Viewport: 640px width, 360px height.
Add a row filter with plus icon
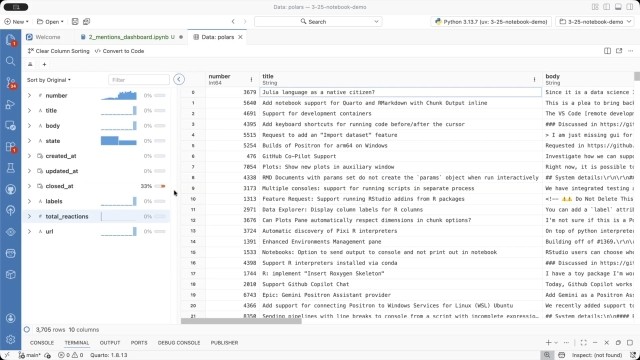(x=44, y=64)
